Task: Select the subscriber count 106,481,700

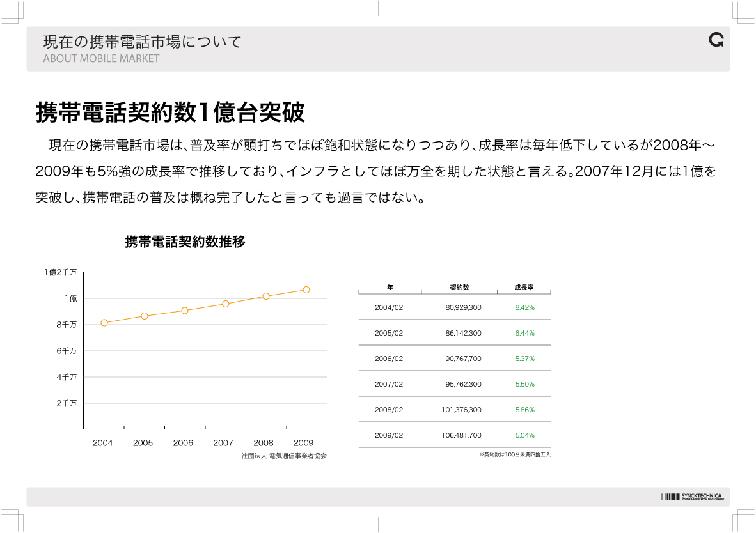Action: (461, 435)
